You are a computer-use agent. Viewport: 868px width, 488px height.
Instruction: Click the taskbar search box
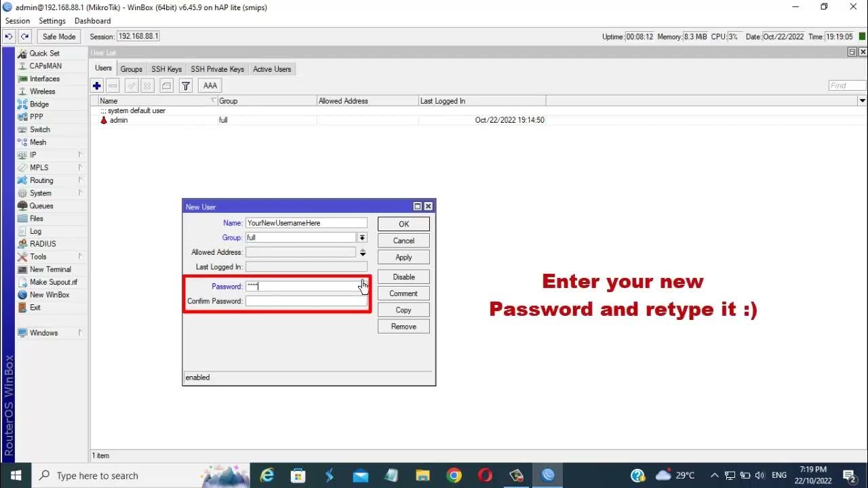[x=140, y=476]
